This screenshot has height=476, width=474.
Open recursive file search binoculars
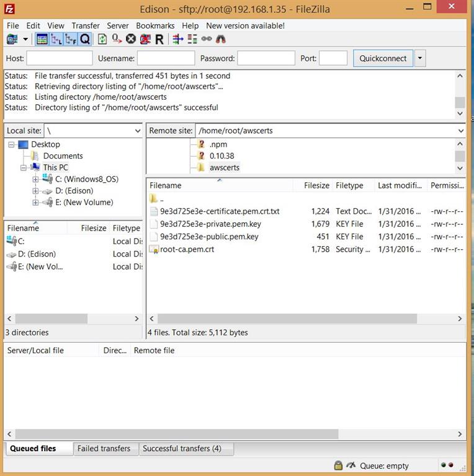(x=221, y=39)
